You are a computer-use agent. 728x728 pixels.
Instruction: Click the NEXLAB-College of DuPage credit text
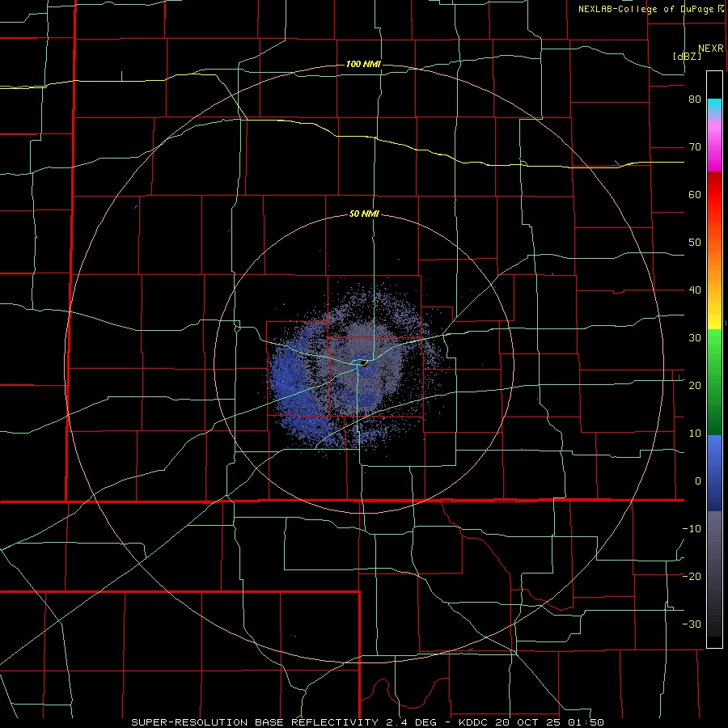click(x=650, y=9)
